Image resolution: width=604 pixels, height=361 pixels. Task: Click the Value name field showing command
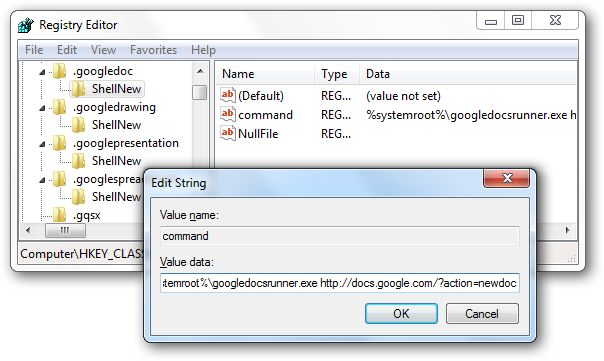(340, 236)
